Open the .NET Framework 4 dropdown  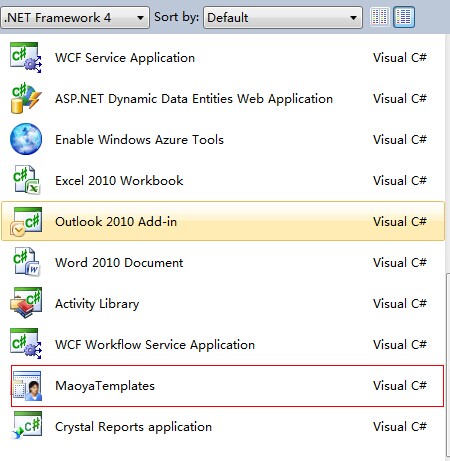click(x=75, y=17)
